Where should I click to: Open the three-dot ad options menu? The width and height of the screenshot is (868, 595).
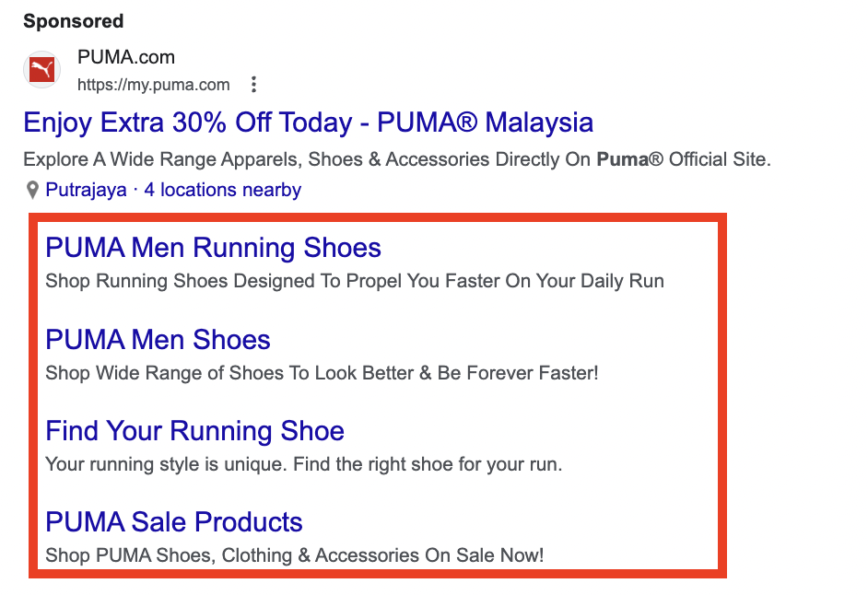(x=253, y=85)
